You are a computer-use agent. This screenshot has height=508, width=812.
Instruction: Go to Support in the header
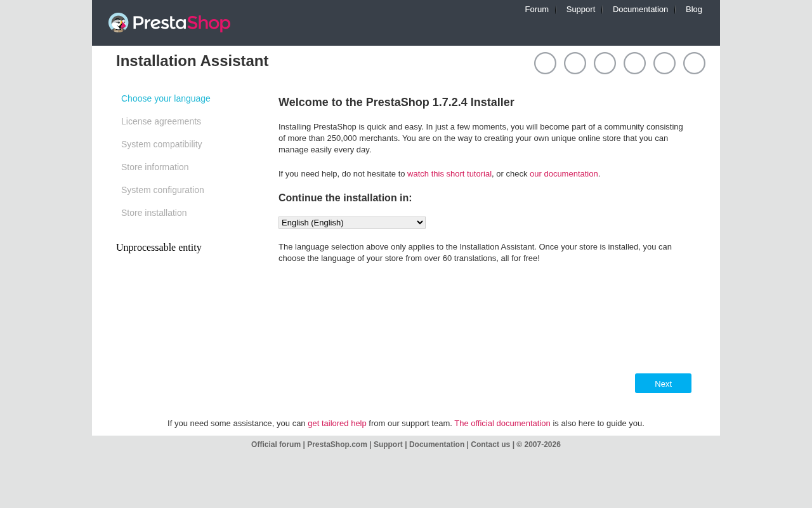pos(580,10)
